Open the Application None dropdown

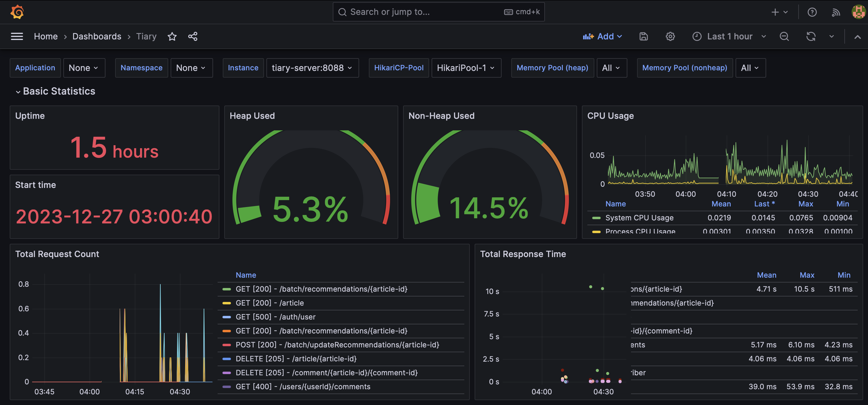[84, 68]
